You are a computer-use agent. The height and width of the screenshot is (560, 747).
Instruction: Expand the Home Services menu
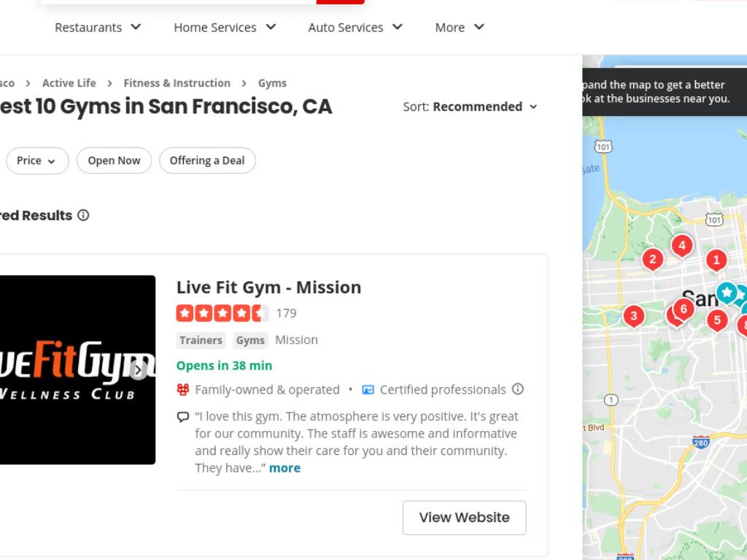point(225,28)
